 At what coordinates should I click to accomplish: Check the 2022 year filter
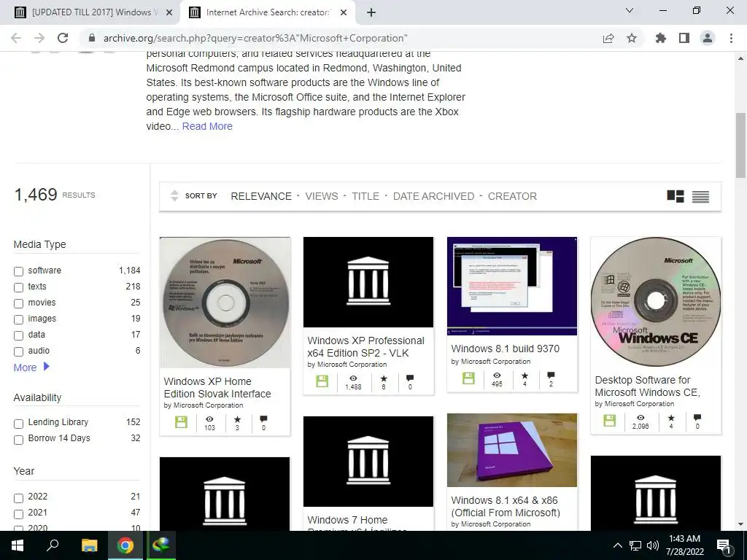(18, 498)
